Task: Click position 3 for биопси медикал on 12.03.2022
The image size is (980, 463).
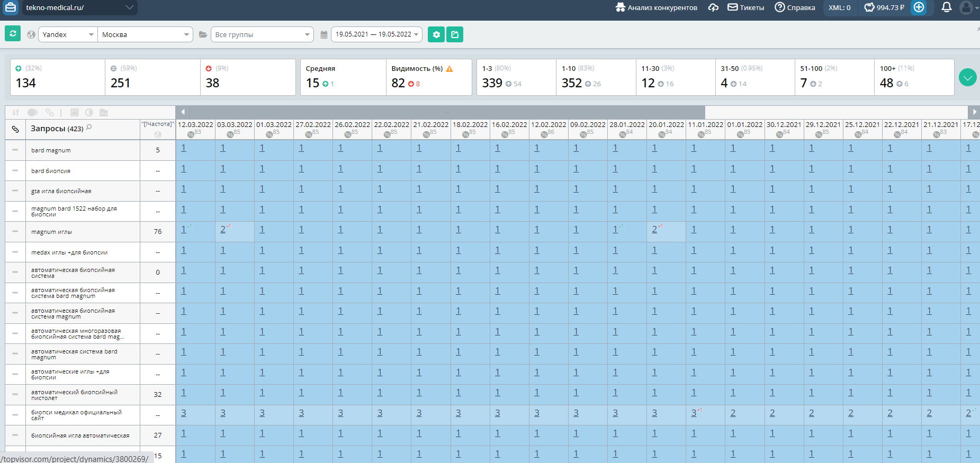Action: [184, 413]
